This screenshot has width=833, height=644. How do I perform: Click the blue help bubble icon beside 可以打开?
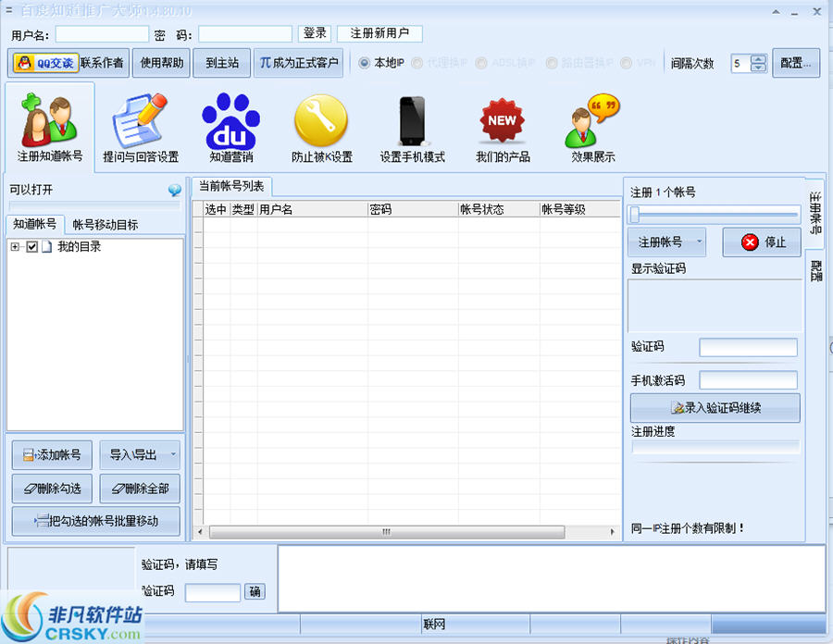point(174,190)
